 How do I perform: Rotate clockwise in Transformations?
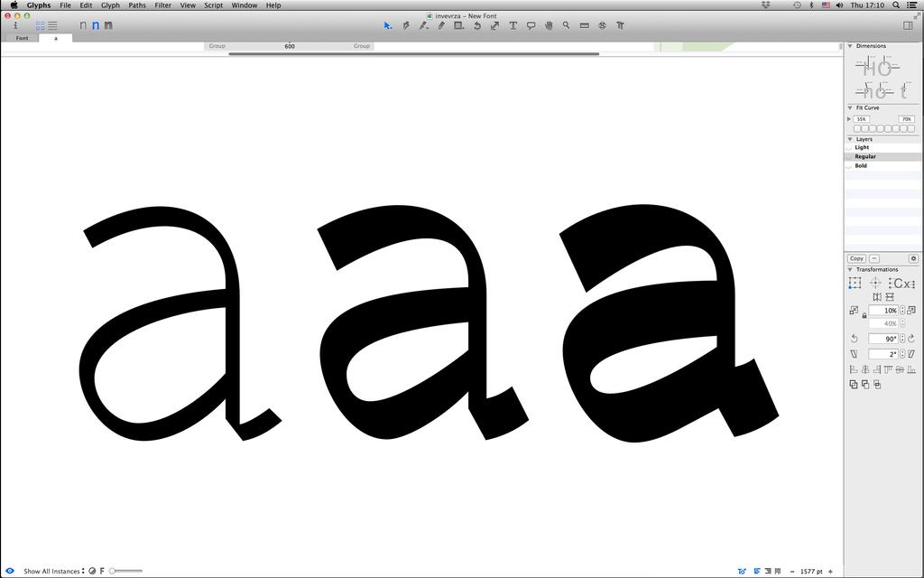(x=911, y=339)
